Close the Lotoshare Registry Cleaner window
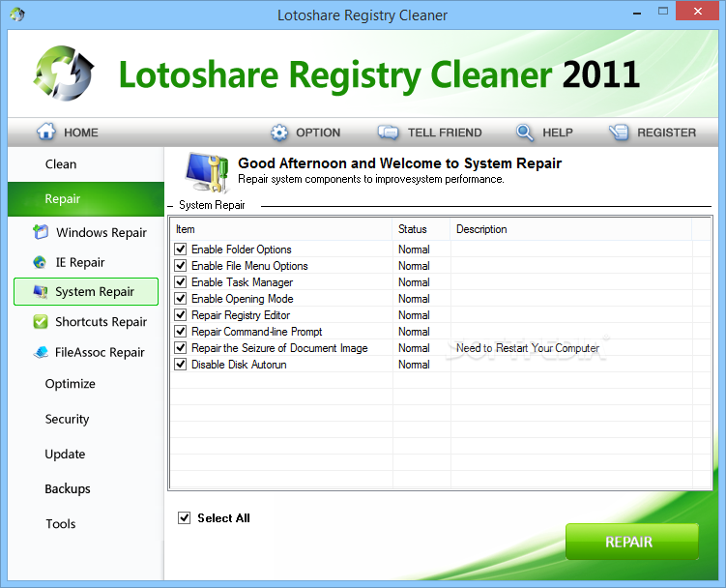 coord(698,11)
